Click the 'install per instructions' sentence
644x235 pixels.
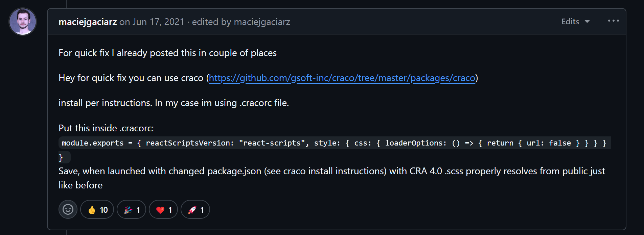(x=174, y=103)
